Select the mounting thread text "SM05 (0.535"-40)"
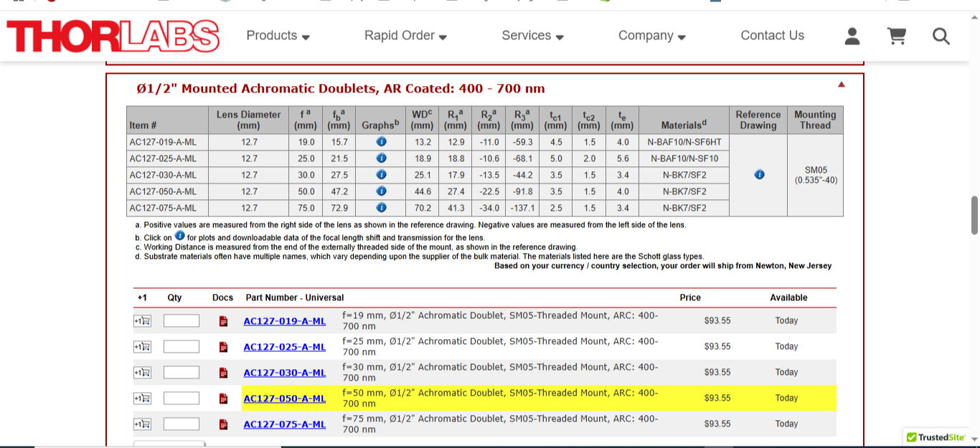This screenshot has height=448, width=980. [x=816, y=175]
